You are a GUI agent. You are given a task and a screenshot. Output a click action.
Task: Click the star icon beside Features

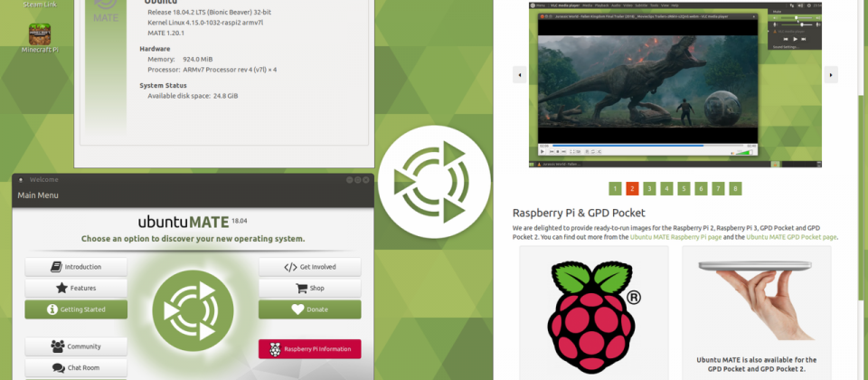pyautogui.click(x=61, y=288)
